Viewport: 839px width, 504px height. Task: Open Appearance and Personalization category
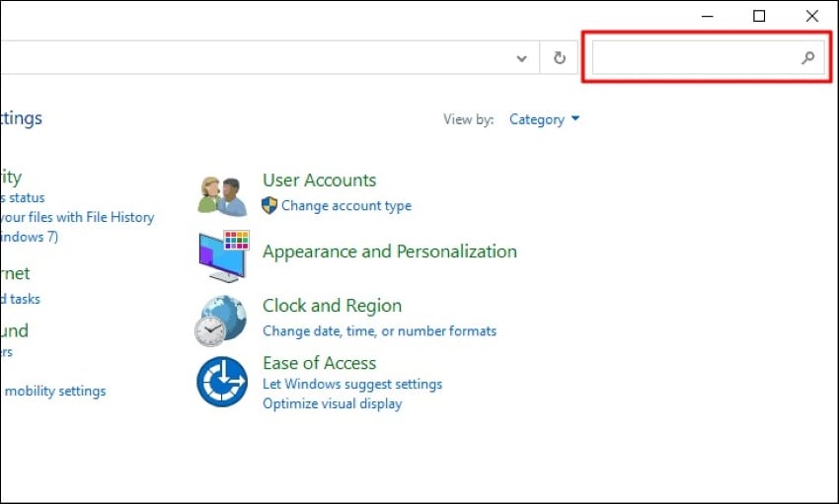point(389,252)
